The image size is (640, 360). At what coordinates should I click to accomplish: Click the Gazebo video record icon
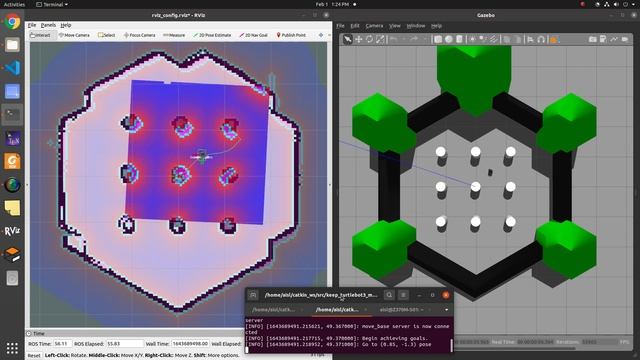click(x=625, y=39)
